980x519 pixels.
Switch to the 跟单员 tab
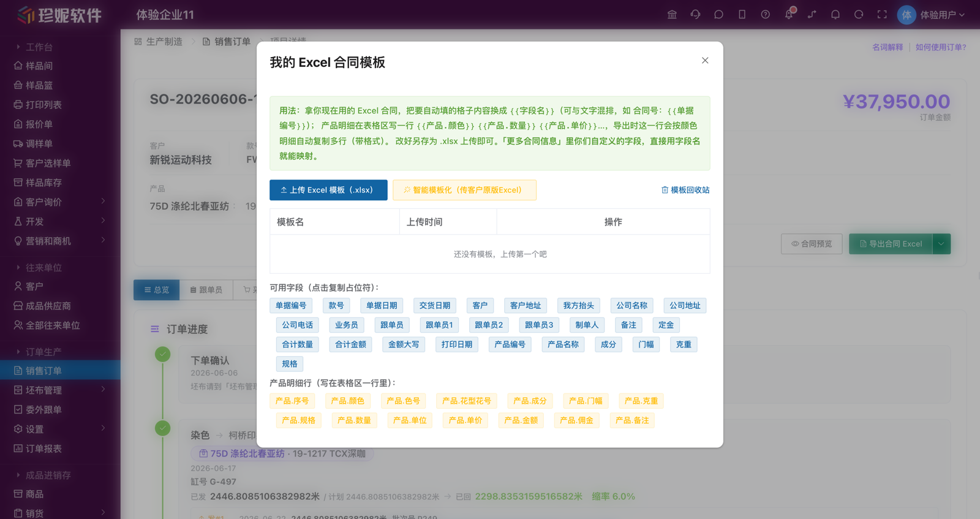[x=206, y=290]
